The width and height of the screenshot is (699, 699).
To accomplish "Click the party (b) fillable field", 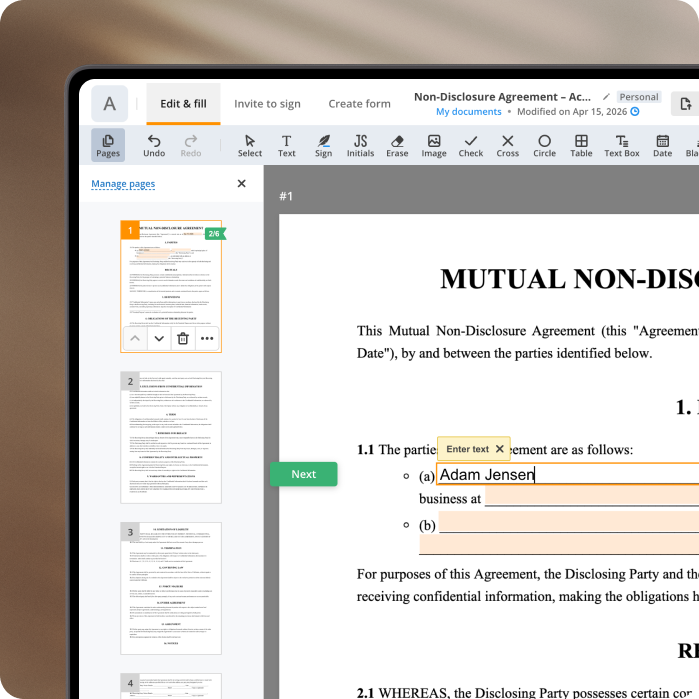I will click(569, 522).
